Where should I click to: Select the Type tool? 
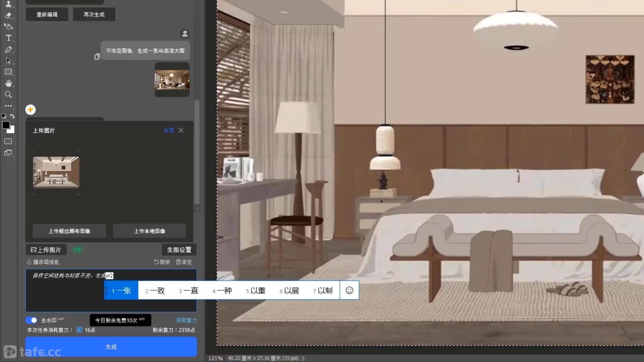8,38
